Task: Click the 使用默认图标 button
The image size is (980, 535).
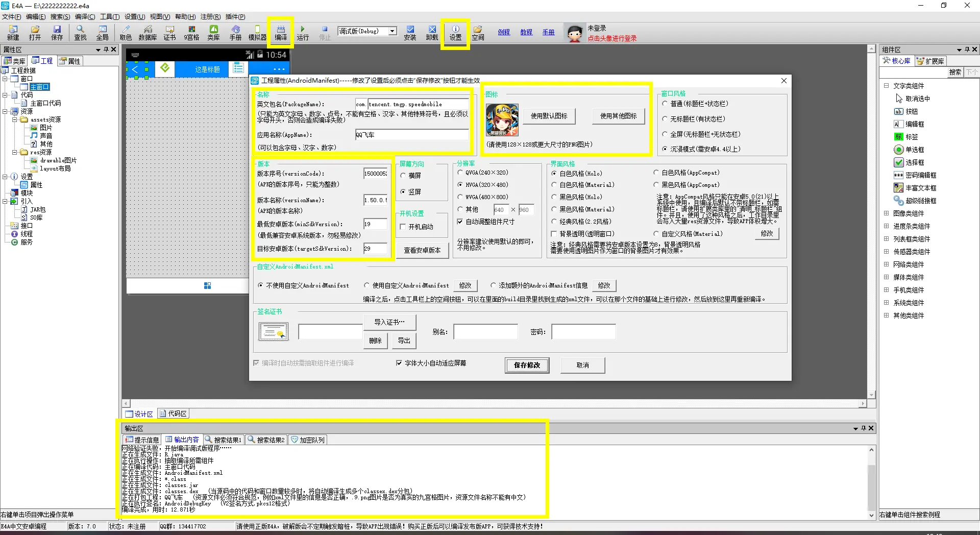Action: [x=549, y=116]
